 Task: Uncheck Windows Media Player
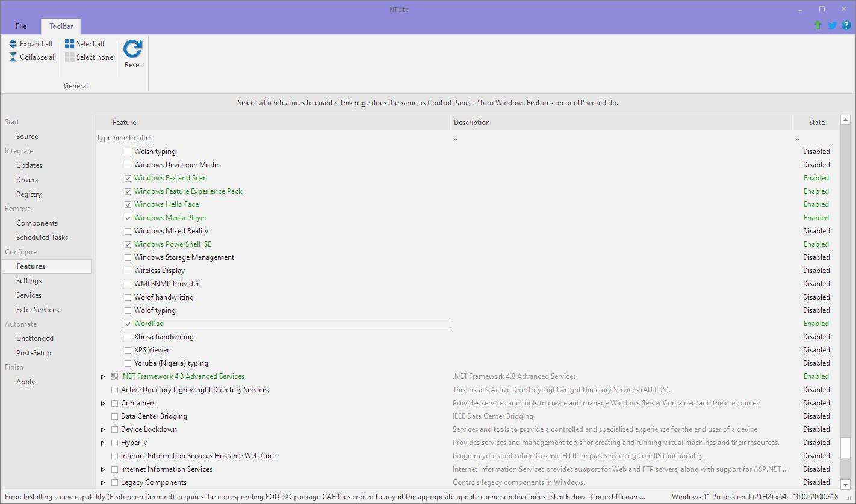click(x=128, y=218)
